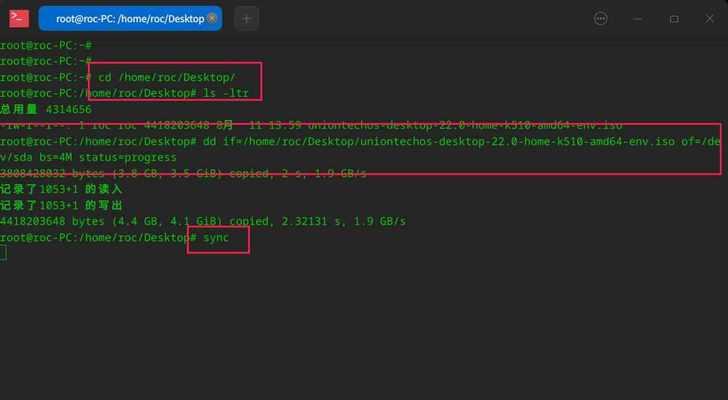This screenshot has height=400, width=728.
Task: Click the terminal cursor block below sync
Action: click(x=3, y=253)
